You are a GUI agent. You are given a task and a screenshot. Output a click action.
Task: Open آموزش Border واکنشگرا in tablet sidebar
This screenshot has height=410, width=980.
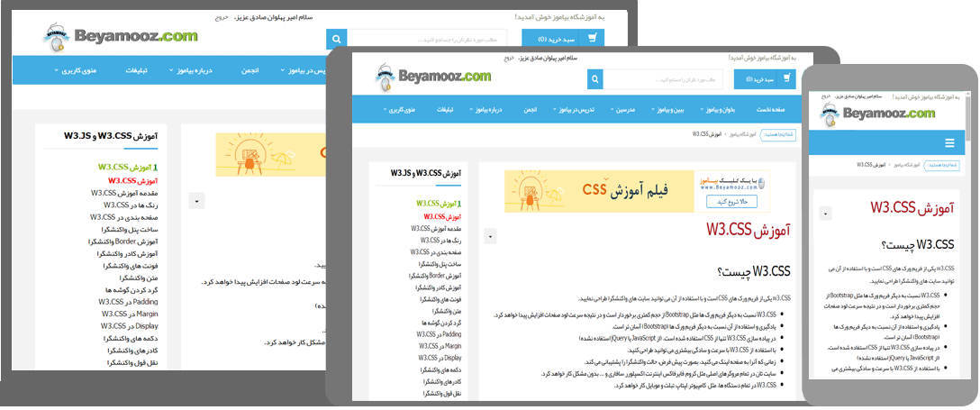click(x=435, y=276)
